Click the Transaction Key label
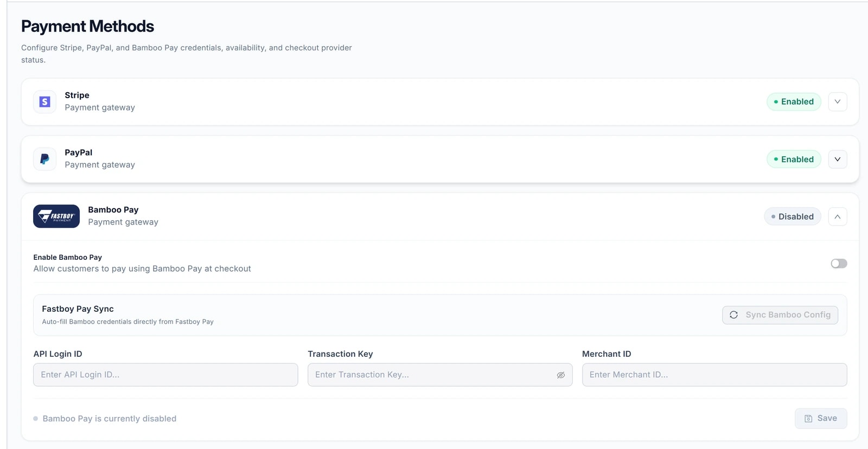This screenshot has width=868, height=449. click(340, 354)
